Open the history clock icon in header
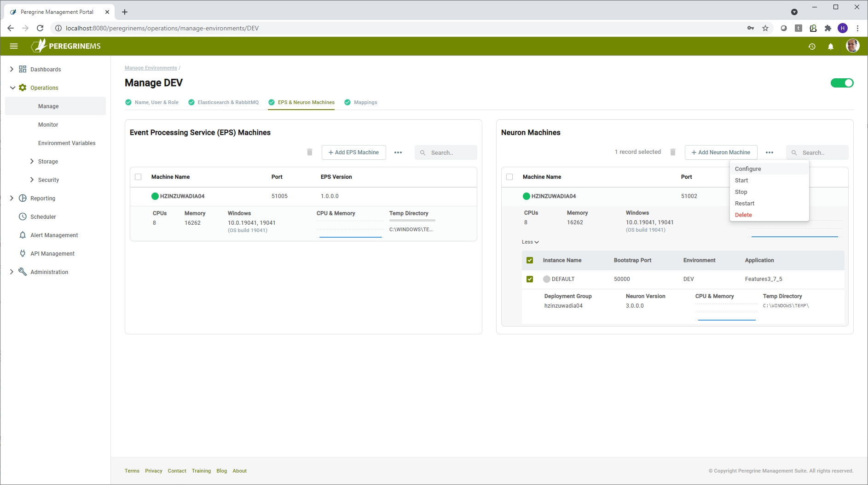The width and height of the screenshot is (868, 485). (812, 47)
